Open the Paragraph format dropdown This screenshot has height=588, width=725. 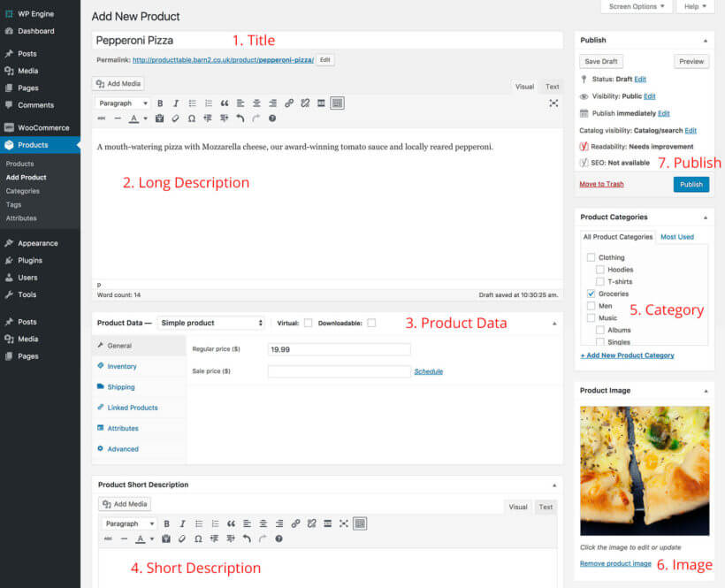click(121, 103)
